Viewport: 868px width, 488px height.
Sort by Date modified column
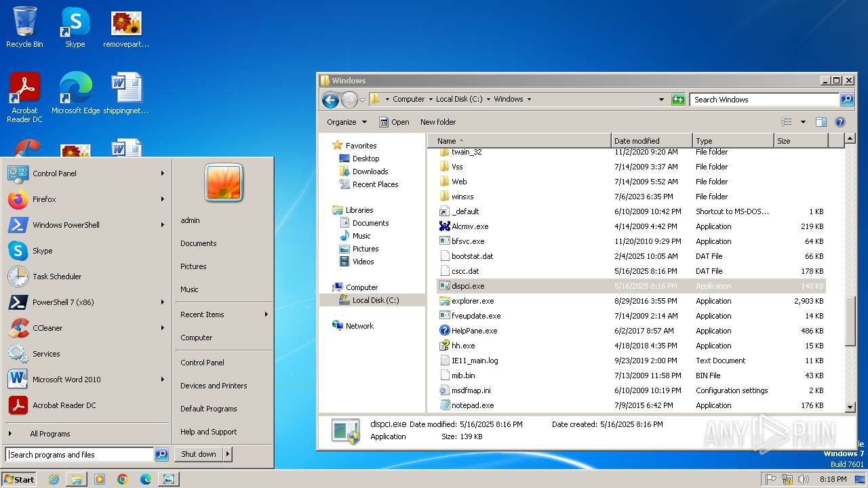point(652,141)
